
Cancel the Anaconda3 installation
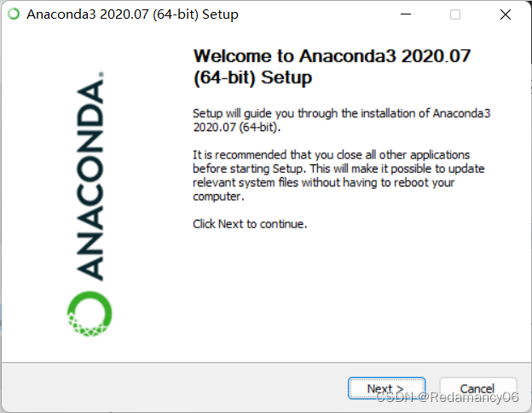click(x=477, y=388)
